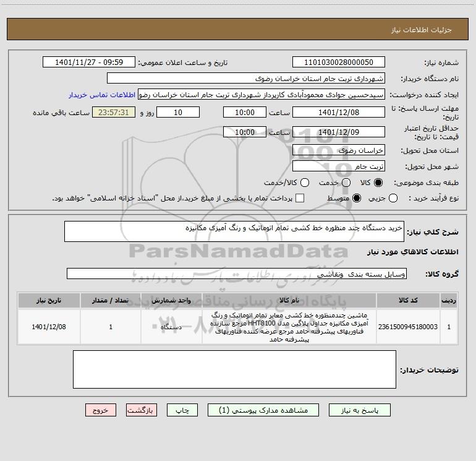Click the نام کالا column header

coord(289,300)
